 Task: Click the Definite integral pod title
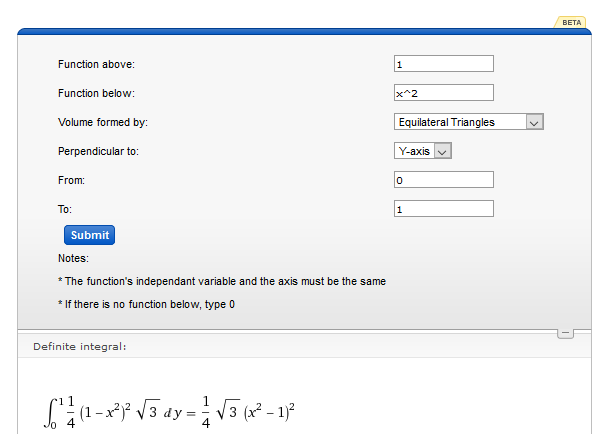(79, 347)
